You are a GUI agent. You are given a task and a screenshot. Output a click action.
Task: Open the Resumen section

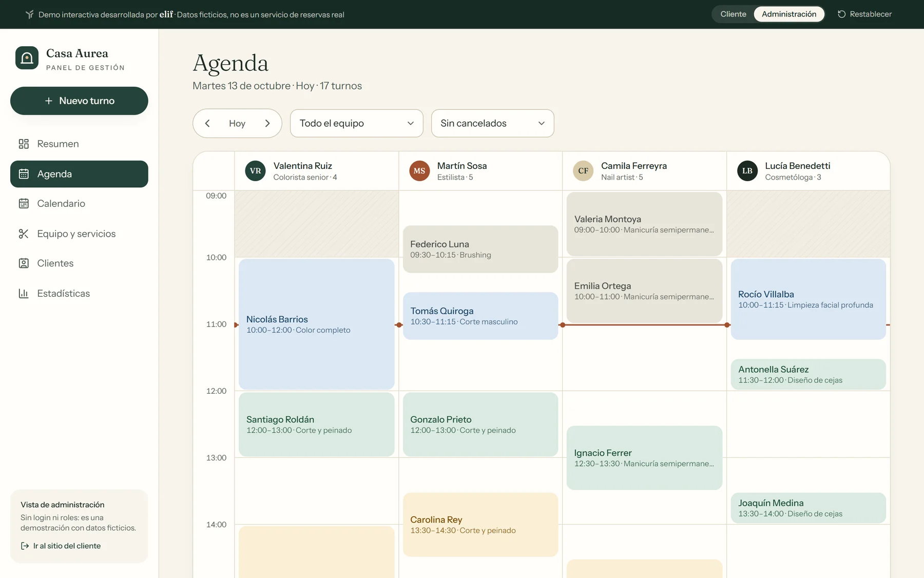[79, 144]
